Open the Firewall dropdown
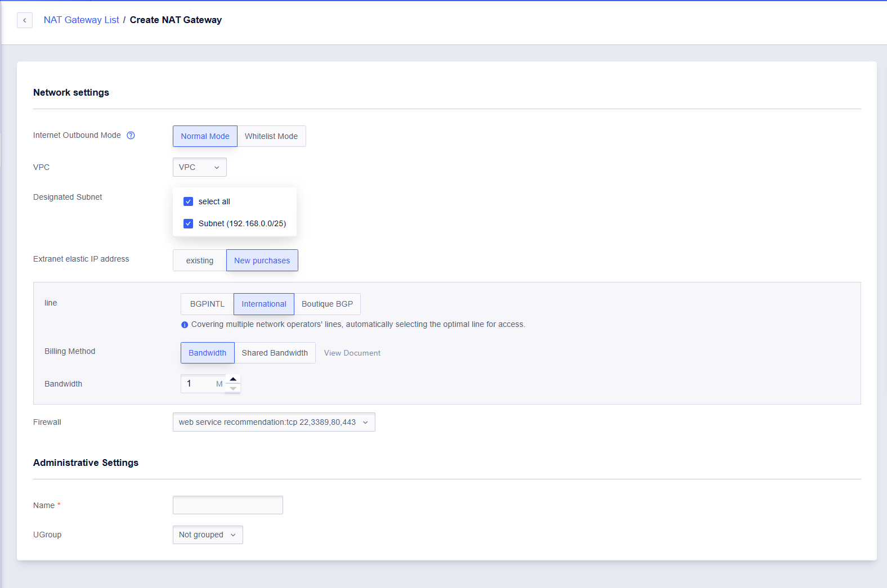This screenshot has height=588, width=887. click(x=274, y=422)
